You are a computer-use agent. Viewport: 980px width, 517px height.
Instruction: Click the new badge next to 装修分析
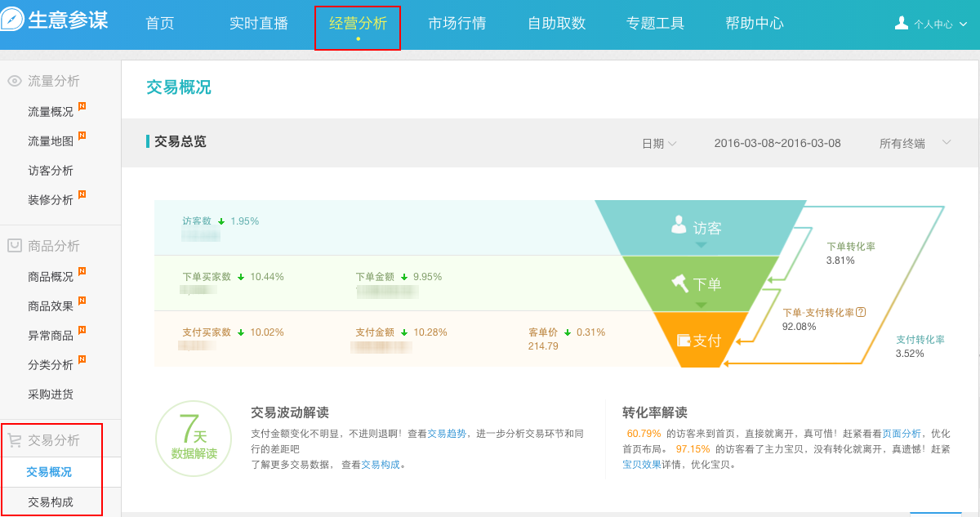point(82,194)
